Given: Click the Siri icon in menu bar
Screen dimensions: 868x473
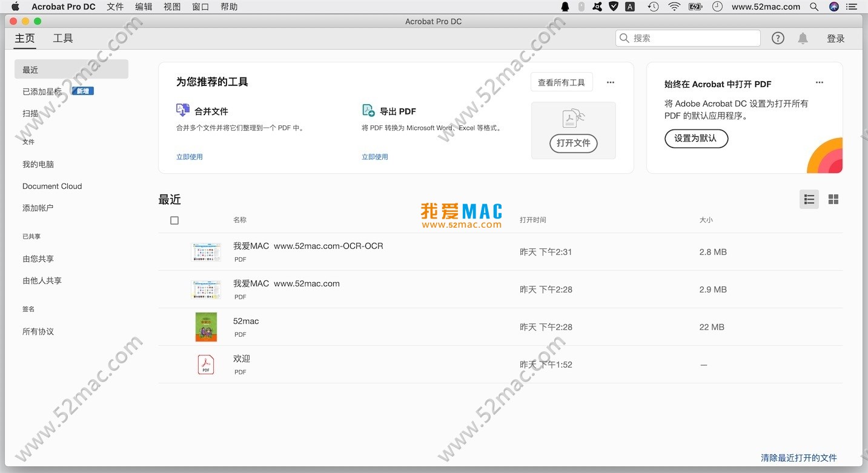Looking at the screenshot, I should click(x=834, y=7).
